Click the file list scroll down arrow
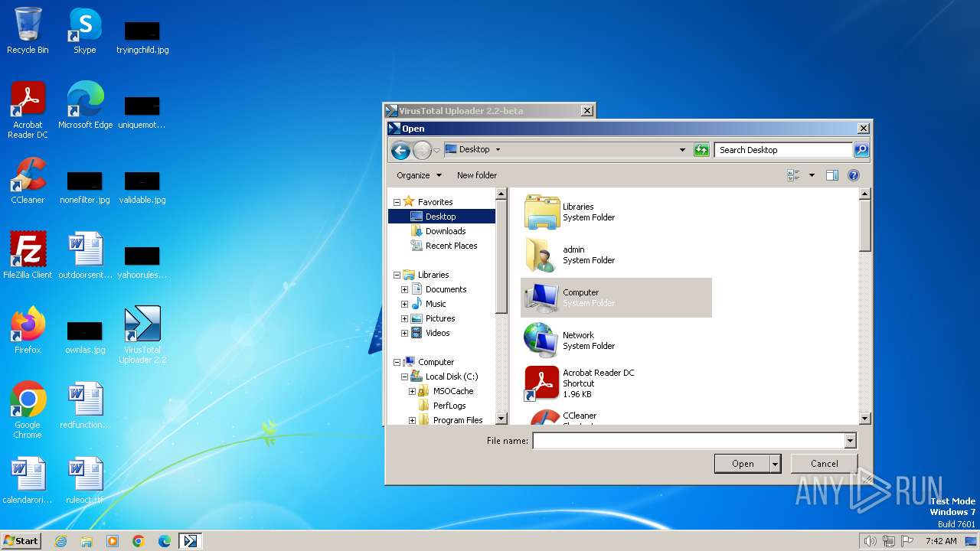This screenshot has height=551, width=980. (865, 419)
